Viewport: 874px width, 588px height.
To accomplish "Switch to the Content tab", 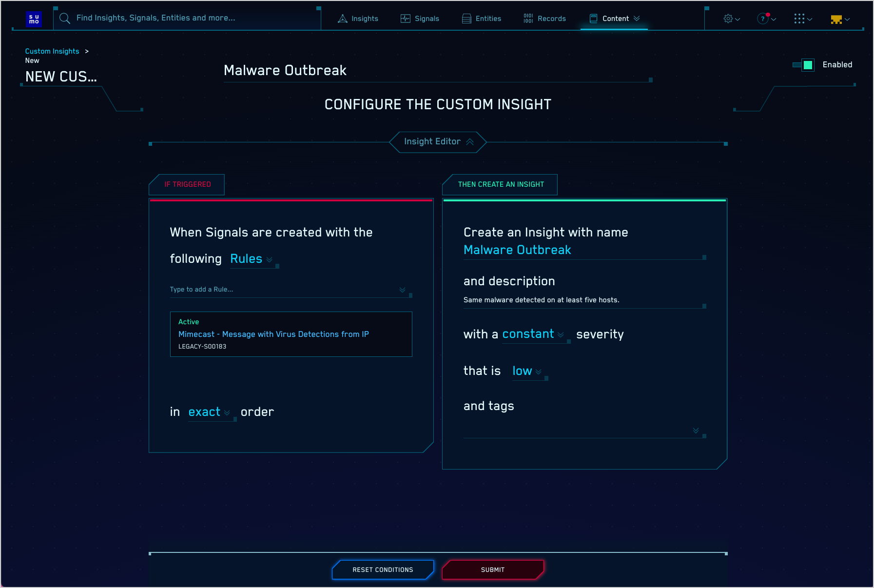I will pyautogui.click(x=614, y=18).
